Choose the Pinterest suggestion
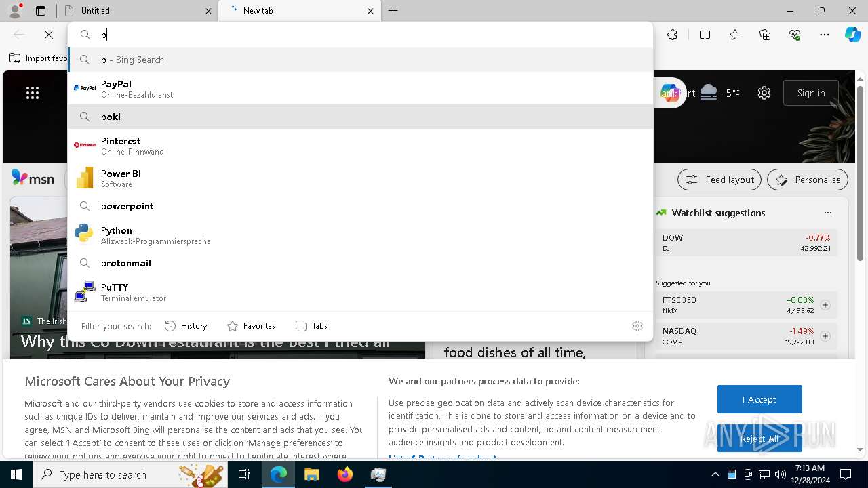This screenshot has width=868, height=488. (361, 145)
